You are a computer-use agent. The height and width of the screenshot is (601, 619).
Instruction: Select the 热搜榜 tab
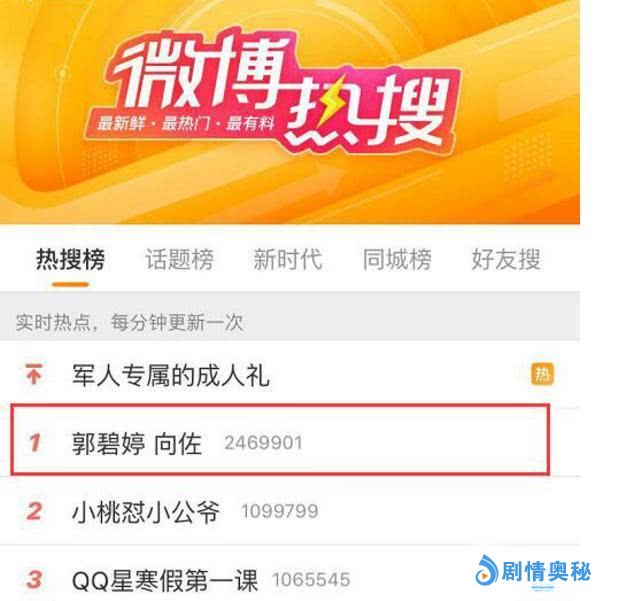[x=70, y=259]
